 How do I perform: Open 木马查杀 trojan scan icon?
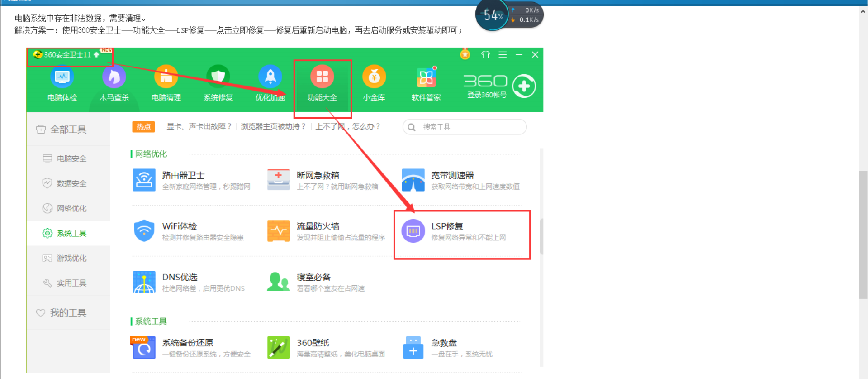[x=114, y=77]
